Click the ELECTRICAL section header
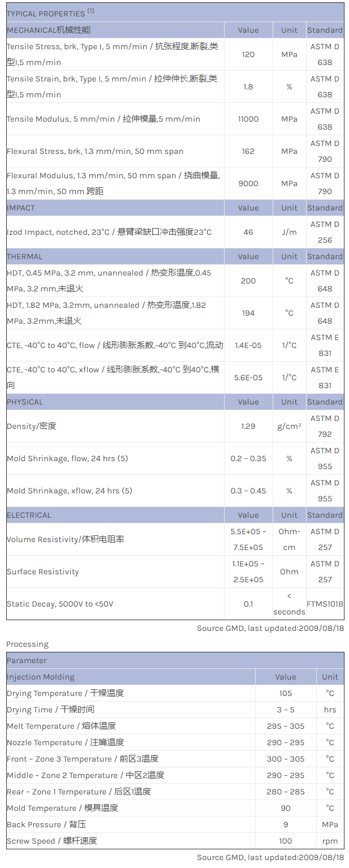Screen dimensions: 349x868 click(29, 515)
